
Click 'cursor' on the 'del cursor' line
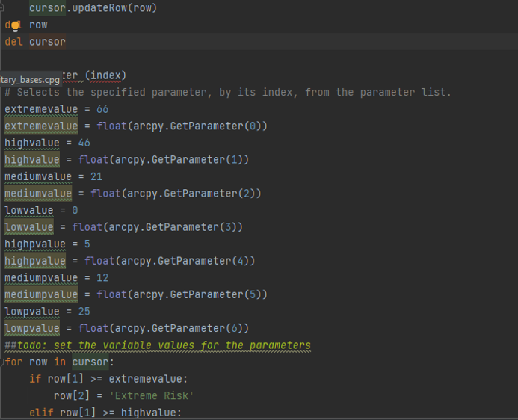[x=47, y=42]
